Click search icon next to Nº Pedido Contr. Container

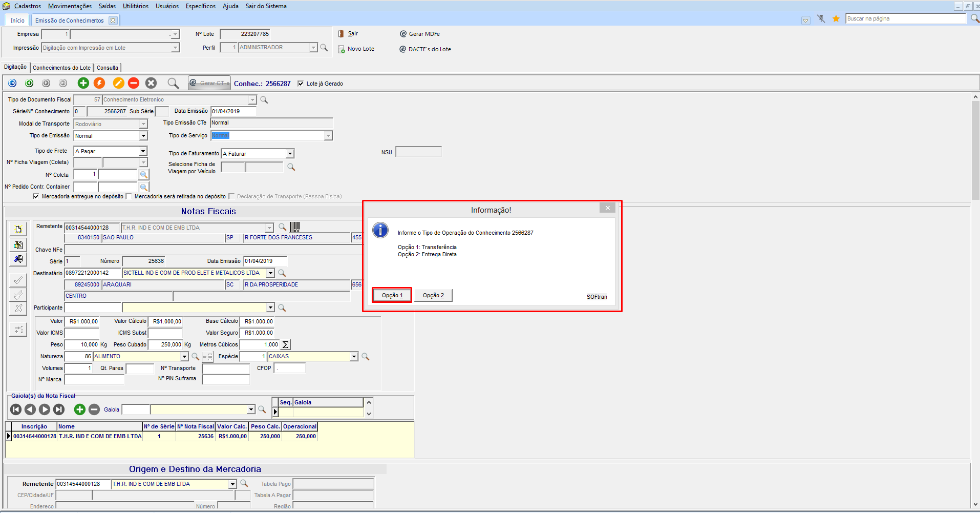click(x=144, y=187)
